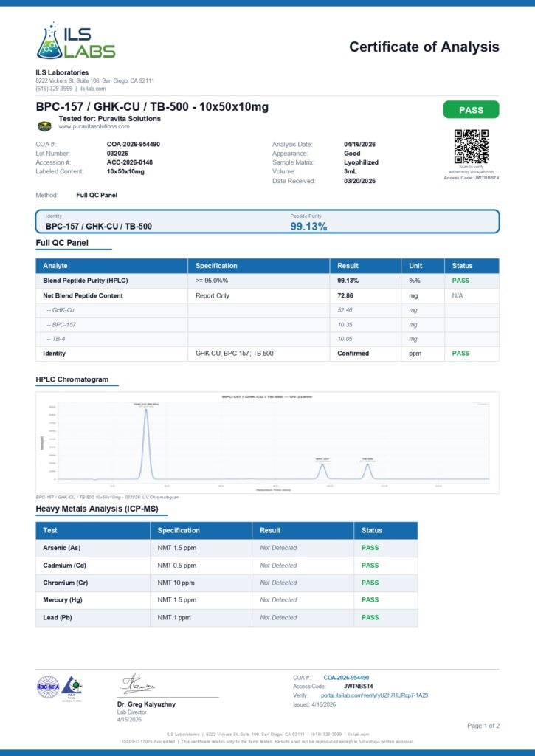Click the Heavy Metals Analysis (ICP-MS) heading
Viewport: 535px width, 756px height.
(97, 509)
